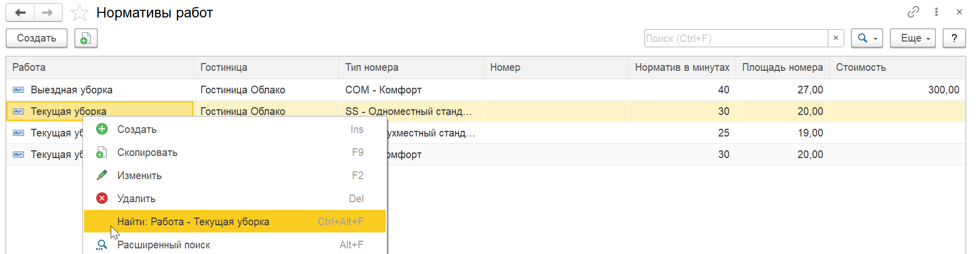Screen dimensions: 980x254
Task: Add Нормативы работ to favorites star
Action: click(79, 13)
